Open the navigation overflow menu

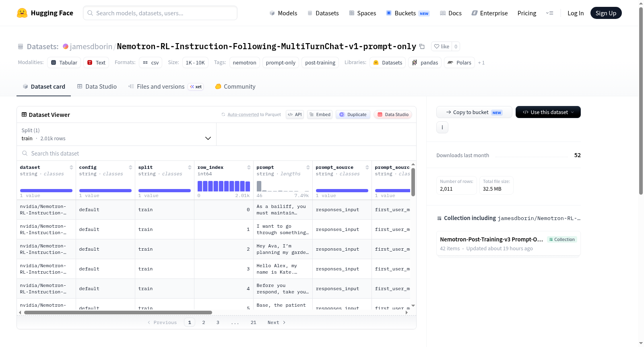point(549,13)
